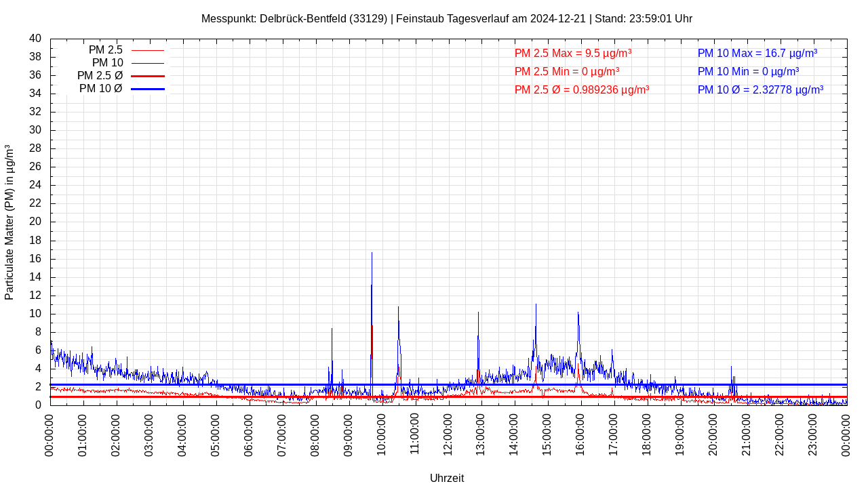
Task: Select the PM 2.5 legend label
Action: (105, 49)
